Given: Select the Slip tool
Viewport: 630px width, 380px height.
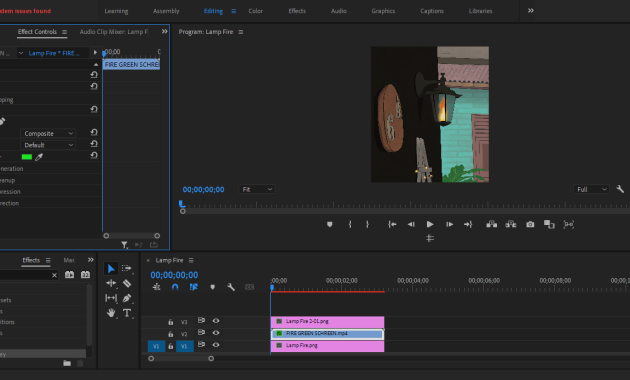Looking at the screenshot, I should pos(111,298).
